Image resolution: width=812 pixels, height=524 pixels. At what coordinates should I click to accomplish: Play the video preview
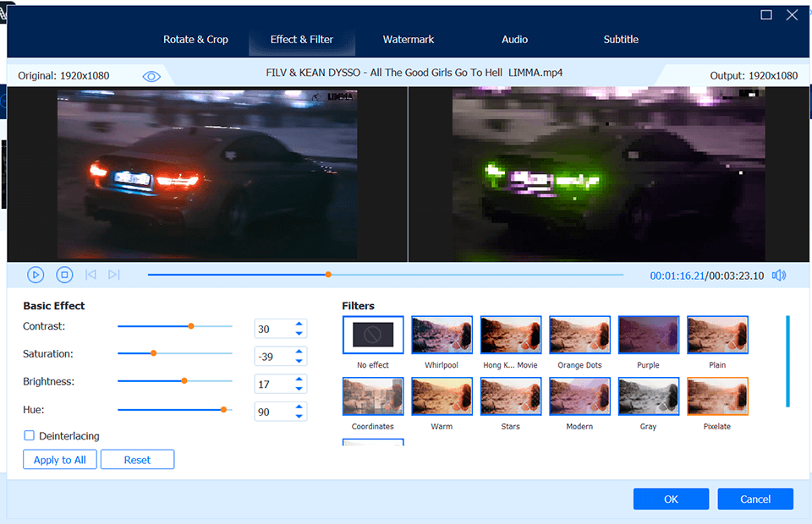point(36,275)
